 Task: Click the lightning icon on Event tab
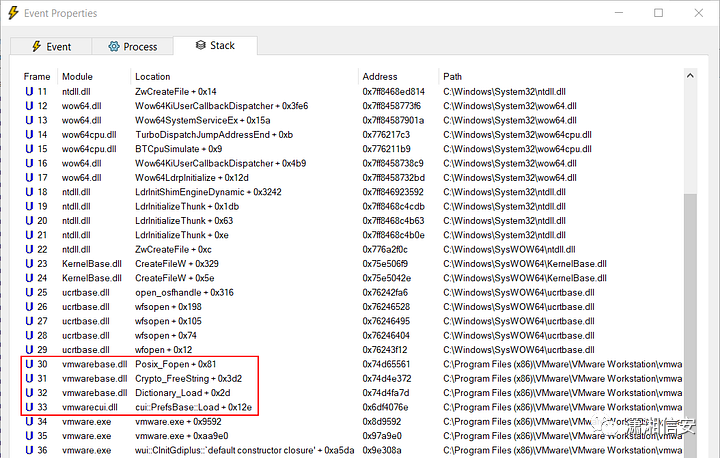pyautogui.click(x=36, y=46)
